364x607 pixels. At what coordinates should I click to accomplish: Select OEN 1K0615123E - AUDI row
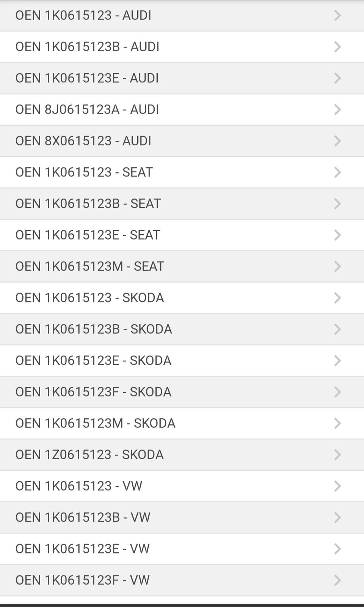tap(87, 78)
